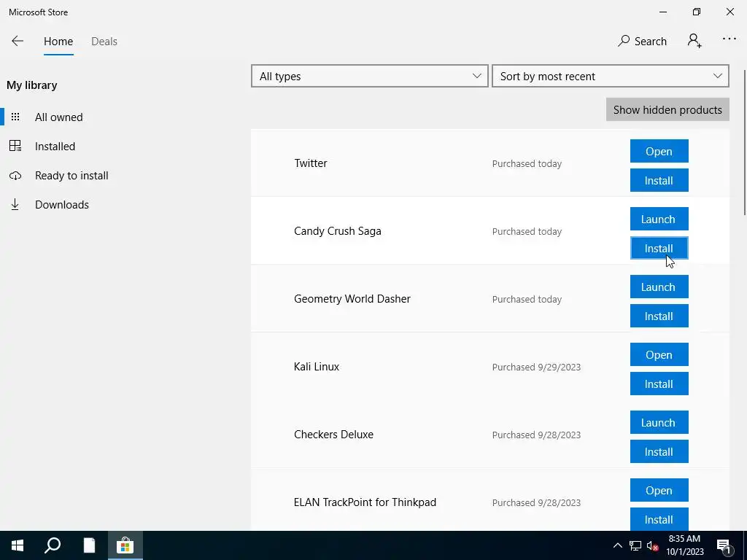This screenshot has width=747, height=560.
Task: Click Show hidden products button
Action: 667,109
